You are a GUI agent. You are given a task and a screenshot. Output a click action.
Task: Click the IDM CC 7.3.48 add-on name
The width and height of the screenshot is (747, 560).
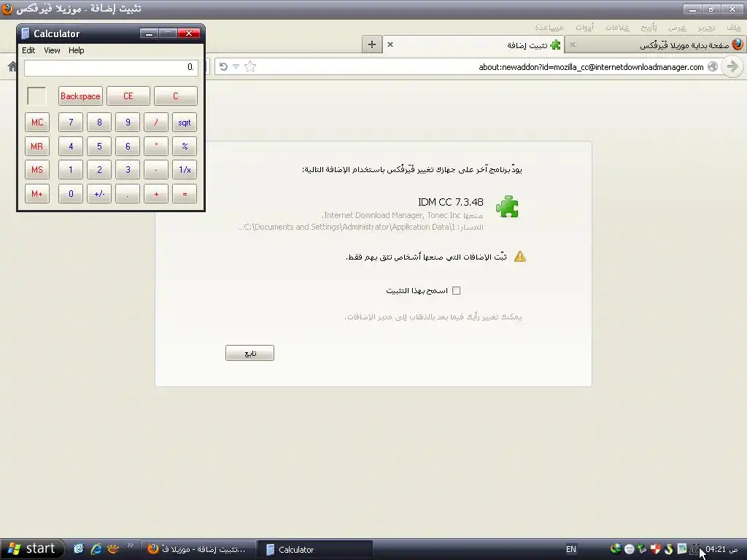pos(451,202)
